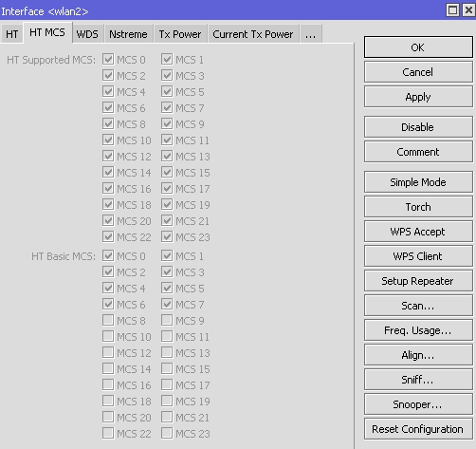476x449 pixels.
Task: Enable HT Basic MCS 12 checkbox
Action: (x=108, y=352)
